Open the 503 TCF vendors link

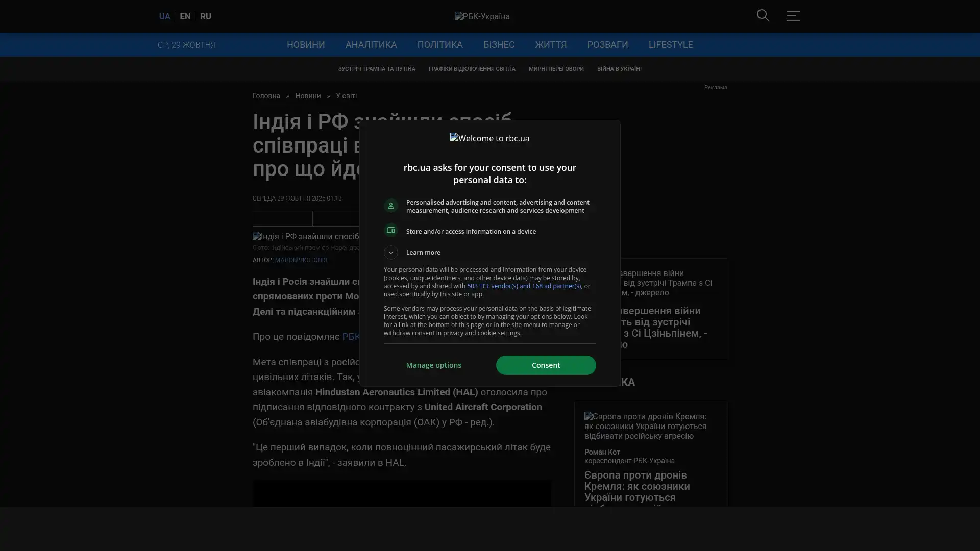pos(524,286)
